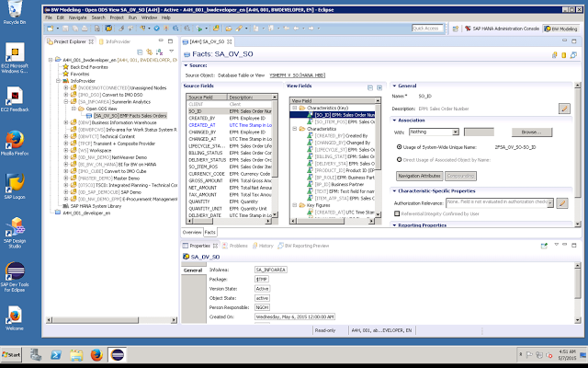Open the Window menu
The image size is (588, 368).
[149, 17]
